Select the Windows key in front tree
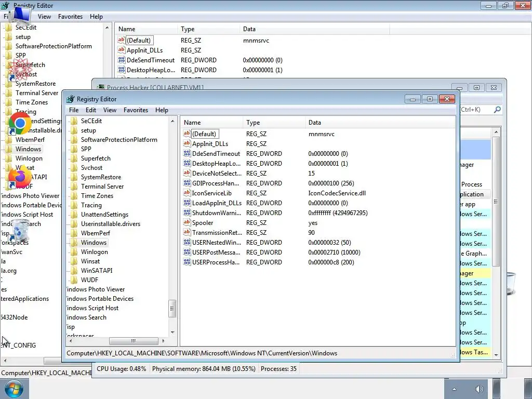This screenshot has height=399, width=532. point(94,242)
